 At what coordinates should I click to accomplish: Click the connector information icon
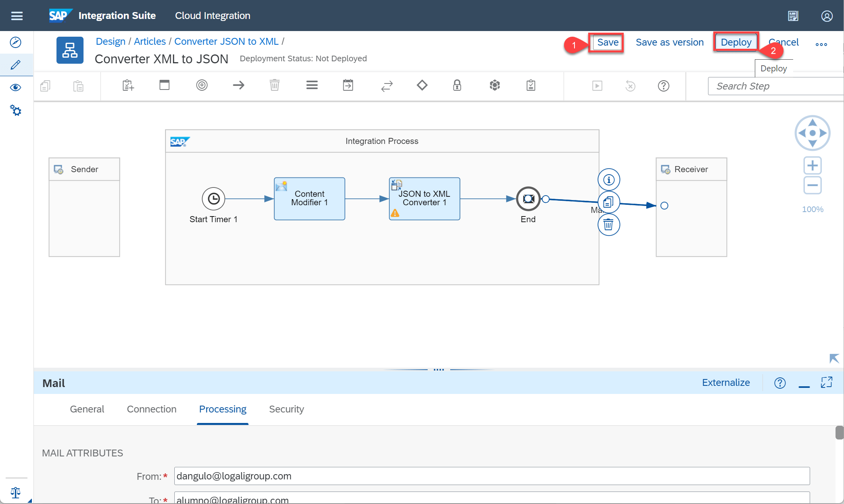tap(609, 180)
